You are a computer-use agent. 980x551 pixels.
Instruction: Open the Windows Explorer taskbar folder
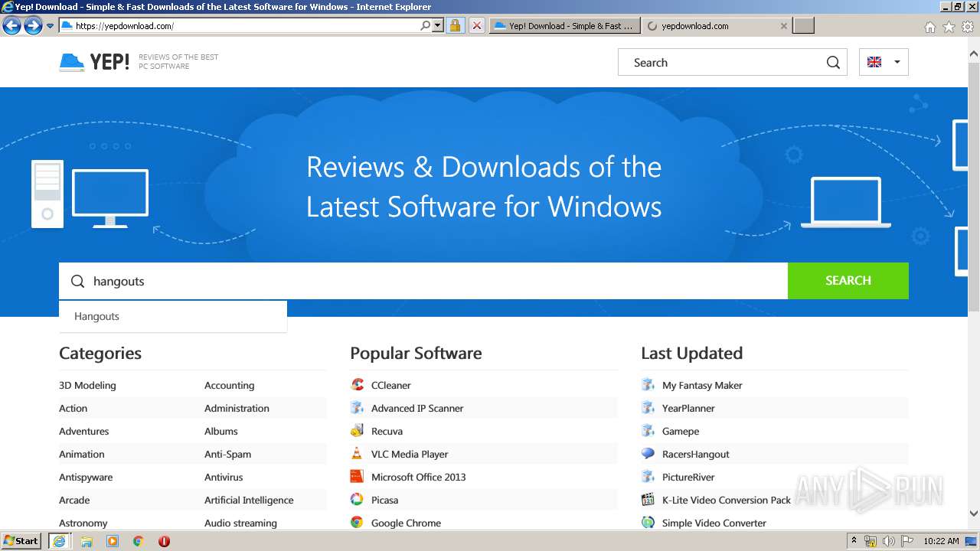[x=87, y=541]
